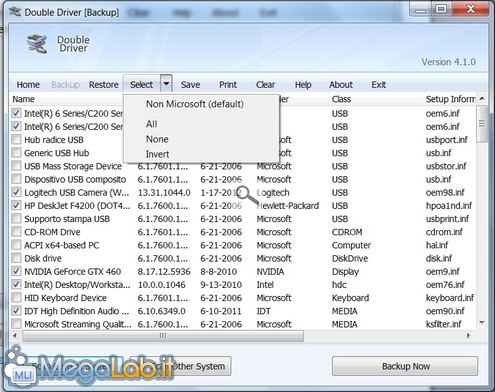
Task: Click the horizontal scrollbar left arrow
Action: (x=15, y=335)
